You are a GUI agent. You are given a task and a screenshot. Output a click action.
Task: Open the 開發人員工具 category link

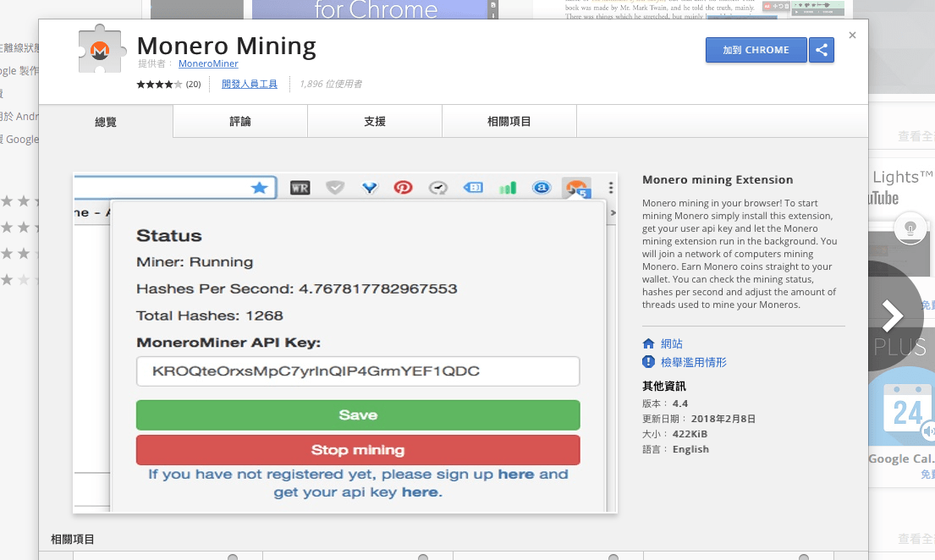pyautogui.click(x=250, y=84)
